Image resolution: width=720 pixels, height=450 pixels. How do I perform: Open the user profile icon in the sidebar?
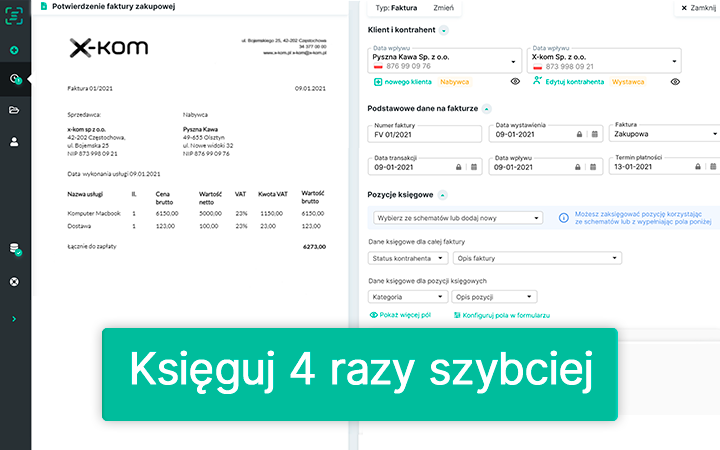click(14, 142)
